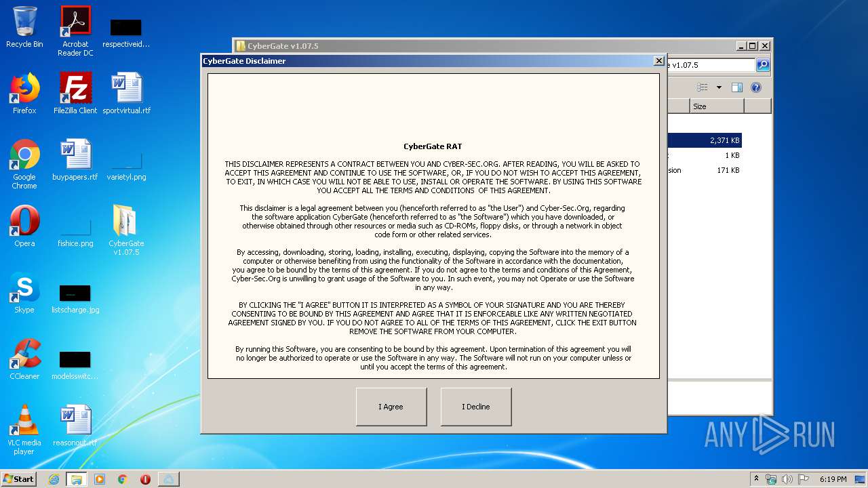Select the 171 KB file row
Viewport: 868px width, 488px height.
[x=705, y=170]
